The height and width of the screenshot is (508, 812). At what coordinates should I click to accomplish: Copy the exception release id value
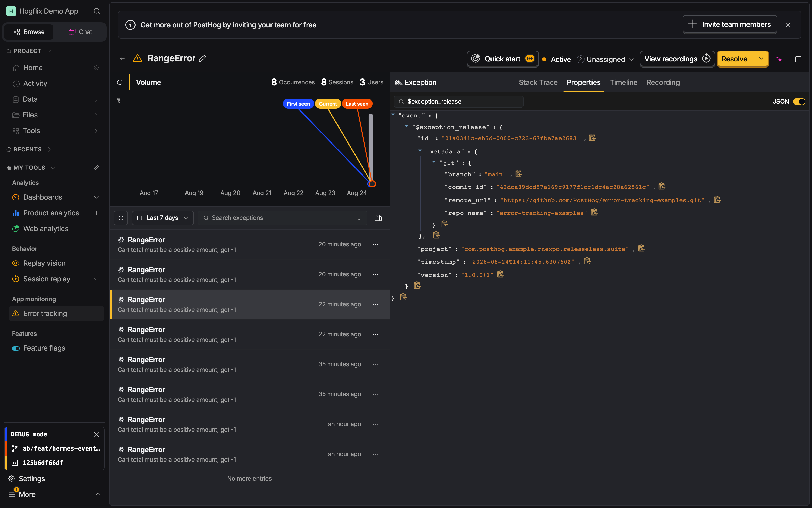593,138
